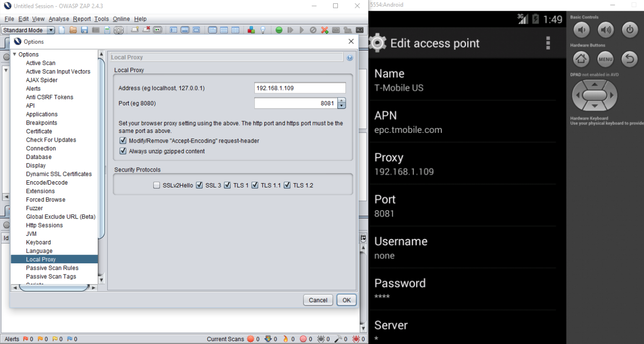This screenshot has width=644, height=344.
Task: Select Active Scan in options tree
Action: [x=41, y=63]
